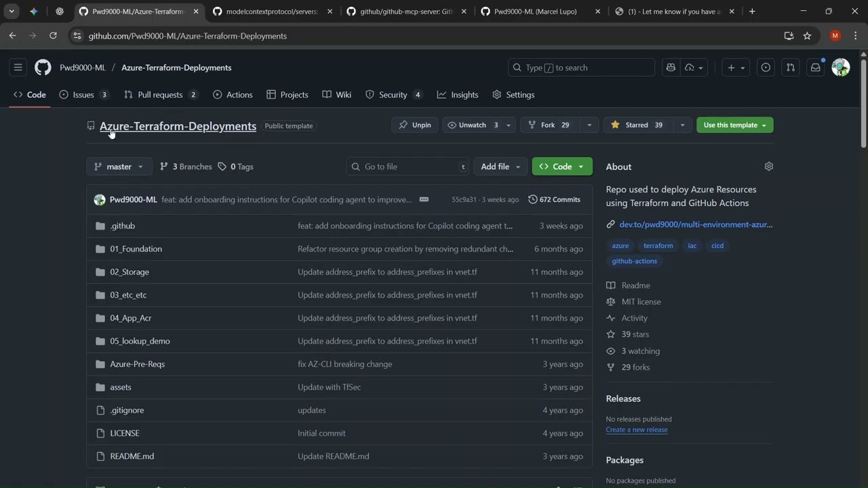This screenshot has width=868, height=488.
Task: Open the master branch selector
Action: pos(119,166)
